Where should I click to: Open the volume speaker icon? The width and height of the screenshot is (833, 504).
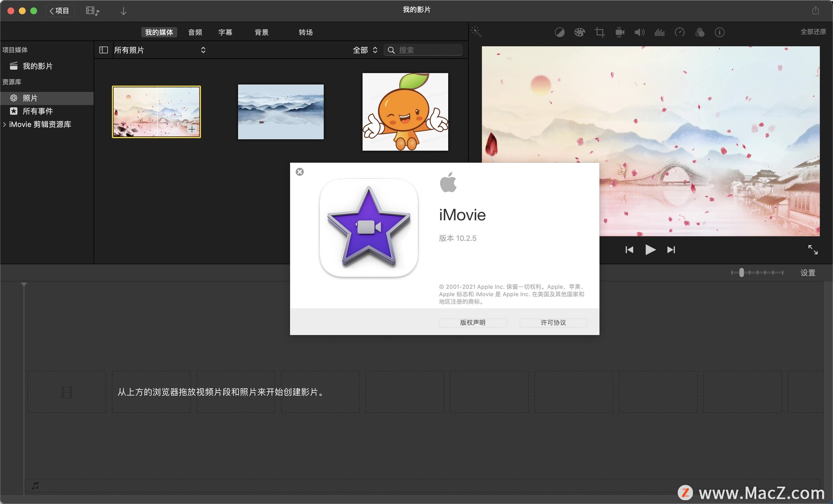click(x=640, y=32)
